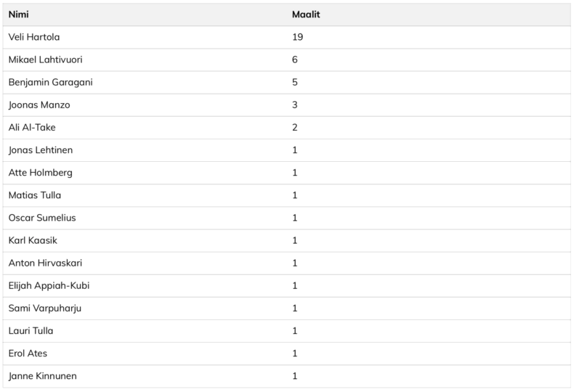574x392 pixels.
Task: Select the Atte Holmberg row
Action: [x=40, y=173]
